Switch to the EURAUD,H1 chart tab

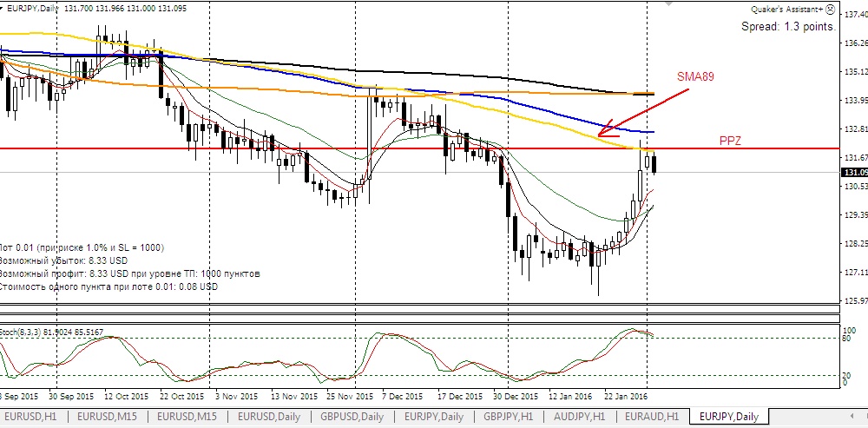click(652, 417)
